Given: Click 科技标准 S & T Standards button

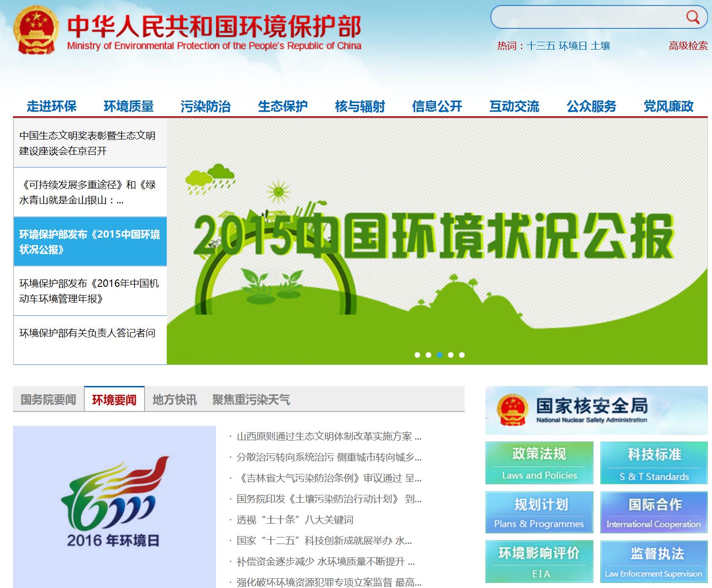Looking at the screenshot, I should point(654,463).
